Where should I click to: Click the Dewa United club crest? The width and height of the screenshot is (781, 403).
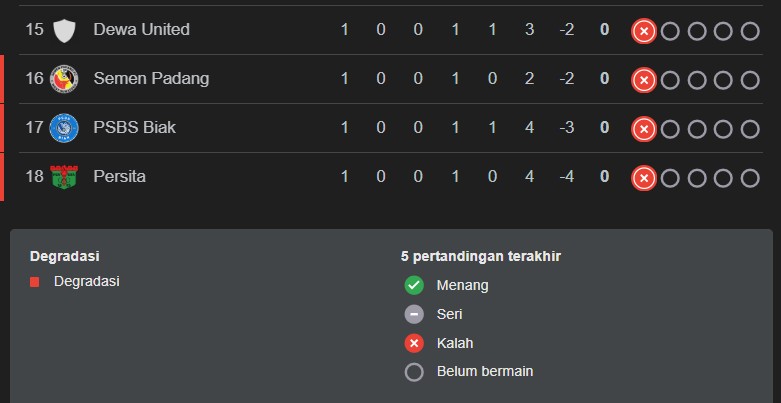tap(64, 30)
